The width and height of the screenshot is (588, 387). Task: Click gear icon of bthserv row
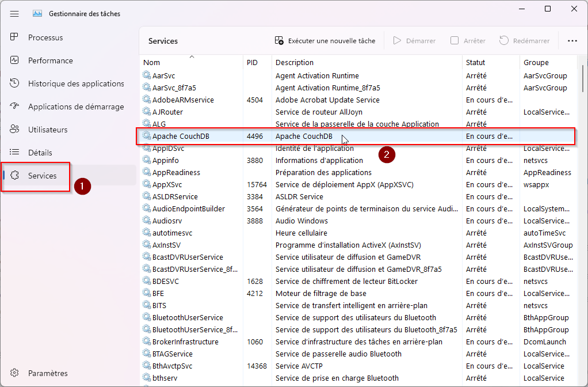point(146,377)
